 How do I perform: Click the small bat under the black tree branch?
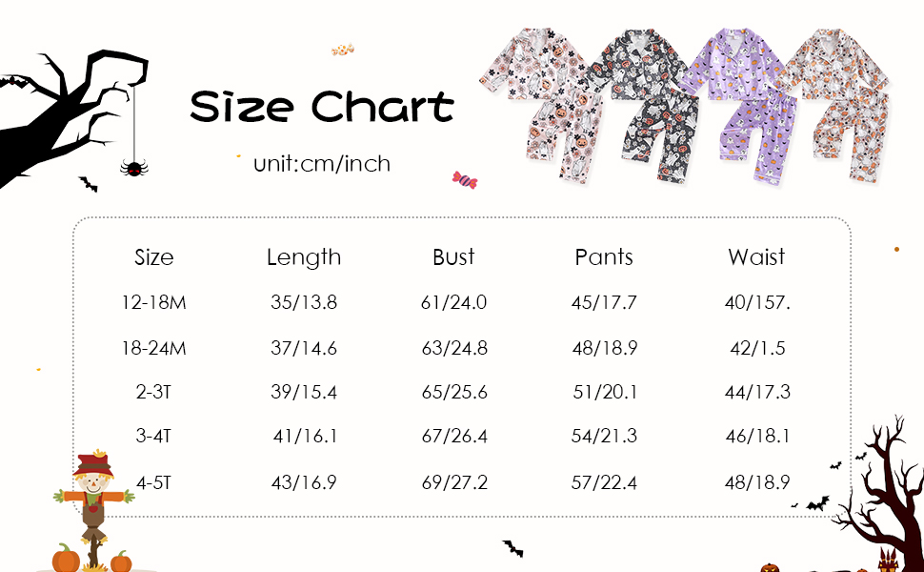88,184
